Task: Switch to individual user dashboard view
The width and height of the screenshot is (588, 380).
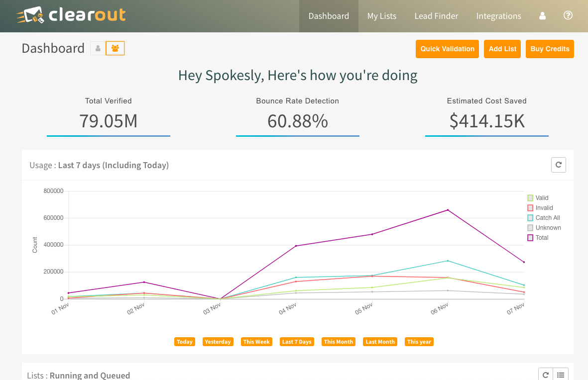Action: coord(98,48)
